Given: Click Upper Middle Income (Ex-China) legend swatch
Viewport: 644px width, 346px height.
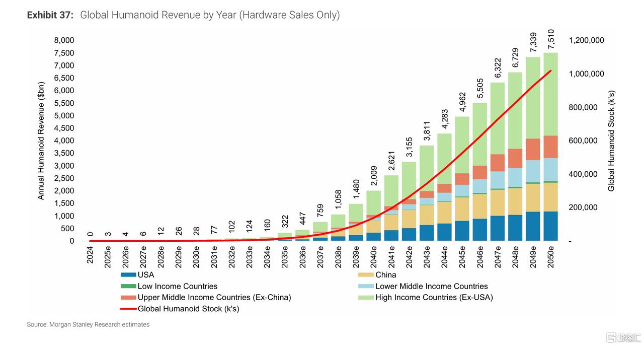Looking at the screenshot, I should pyautogui.click(x=128, y=297).
